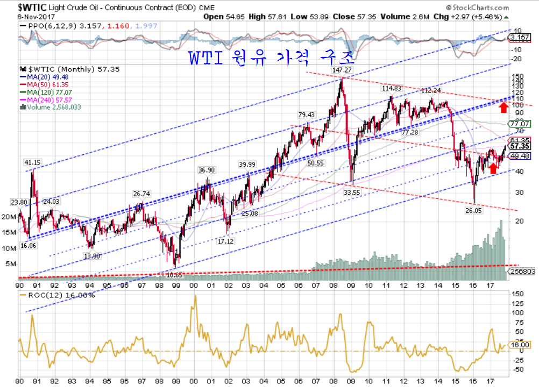Click volume bars icon in legend
The width and height of the screenshot is (539, 392).
tap(22, 107)
